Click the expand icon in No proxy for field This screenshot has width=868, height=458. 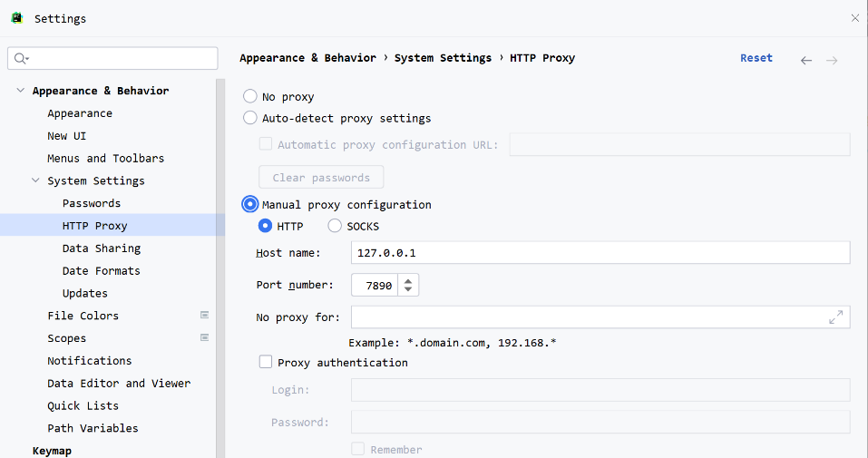(x=836, y=317)
